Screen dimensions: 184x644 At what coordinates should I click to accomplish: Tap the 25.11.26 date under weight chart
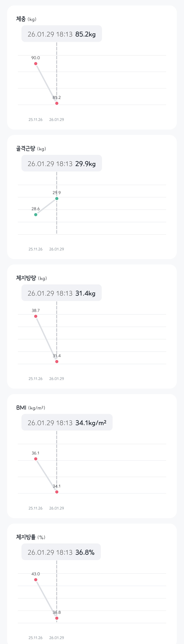(36, 120)
